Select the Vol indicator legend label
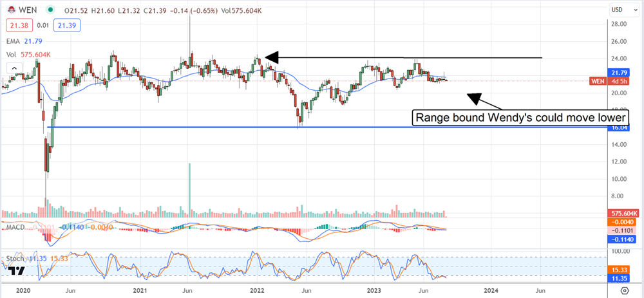The image size is (644, 298). click(11, 55)
